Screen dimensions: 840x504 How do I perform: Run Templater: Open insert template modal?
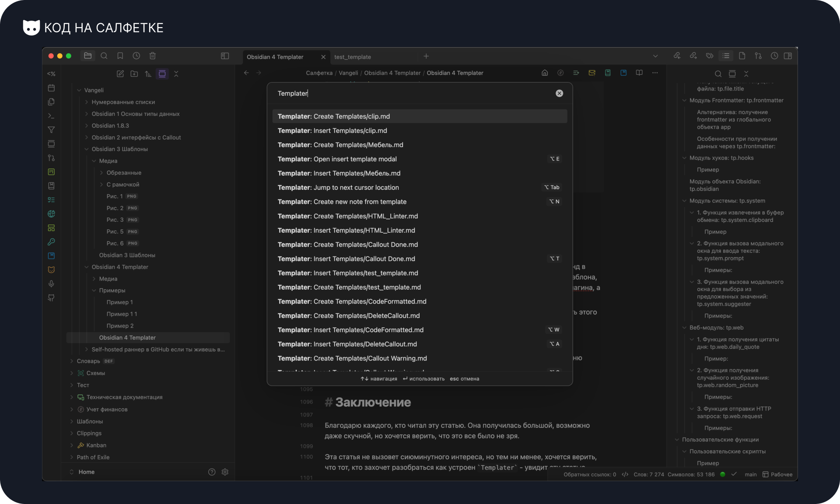pos(420,159)
